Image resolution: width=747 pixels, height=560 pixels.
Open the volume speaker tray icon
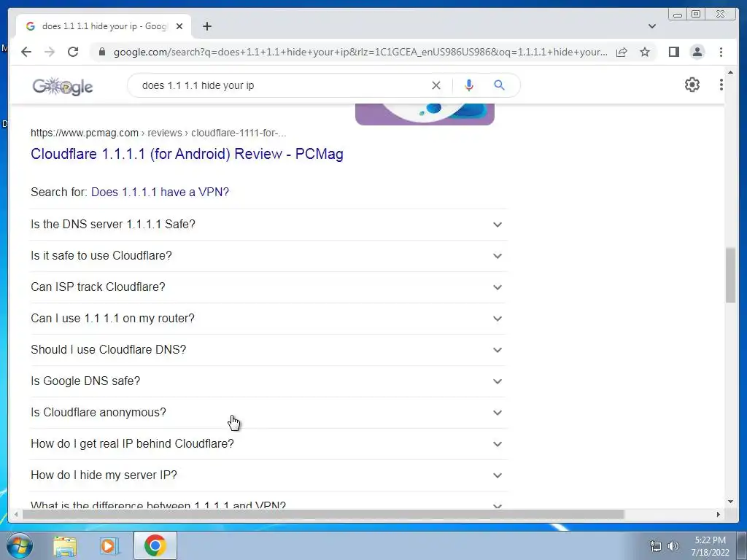click(673, 546)
